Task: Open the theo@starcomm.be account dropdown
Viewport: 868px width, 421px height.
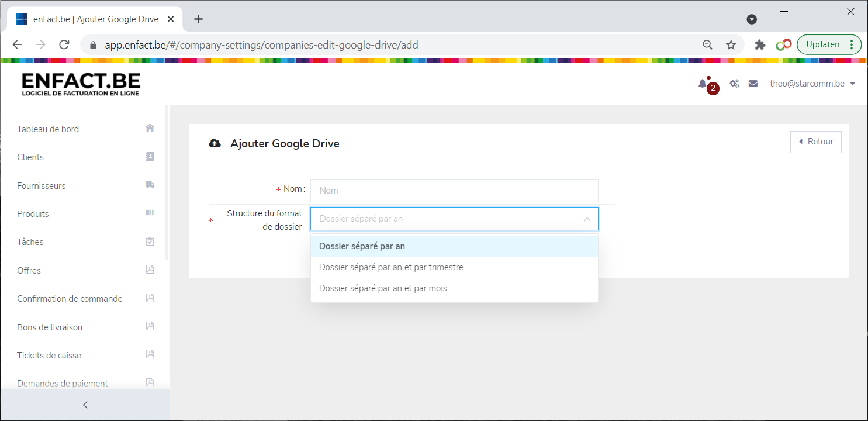Action: coord(812,84)
